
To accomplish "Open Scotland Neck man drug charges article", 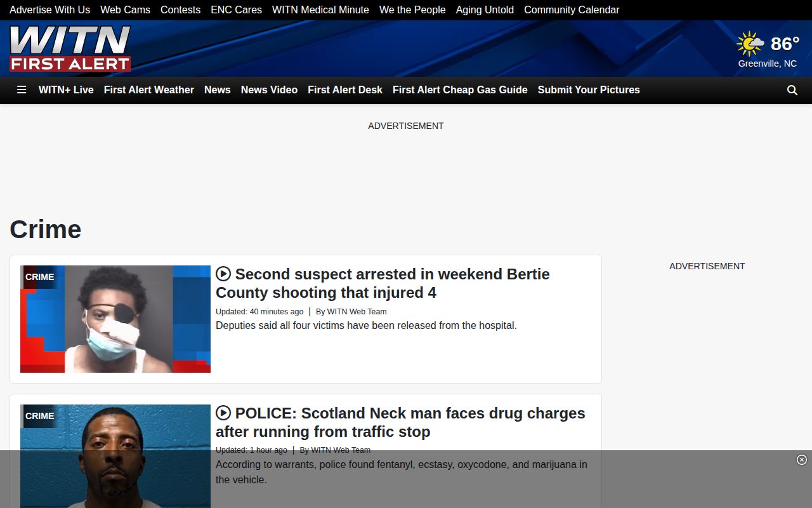I will pos(400,422).
